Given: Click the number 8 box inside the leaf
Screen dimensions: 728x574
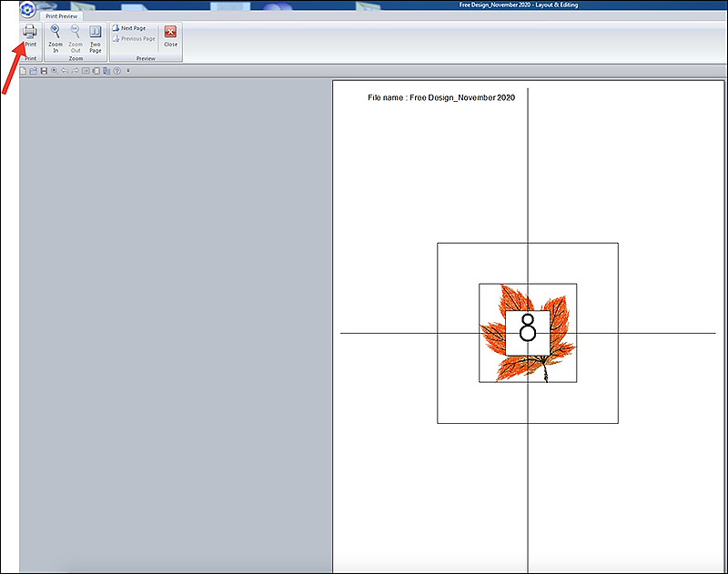Looking at the screenshot, I should pyautogui.click(x=527, y=332).
